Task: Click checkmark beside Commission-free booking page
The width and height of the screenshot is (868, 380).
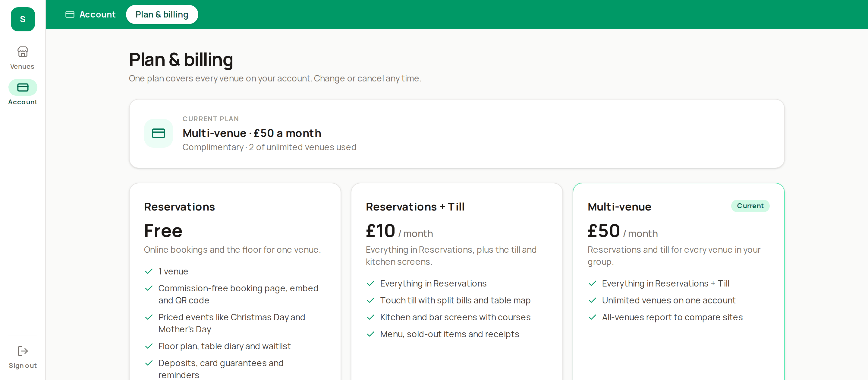Action: pos(149,288)
